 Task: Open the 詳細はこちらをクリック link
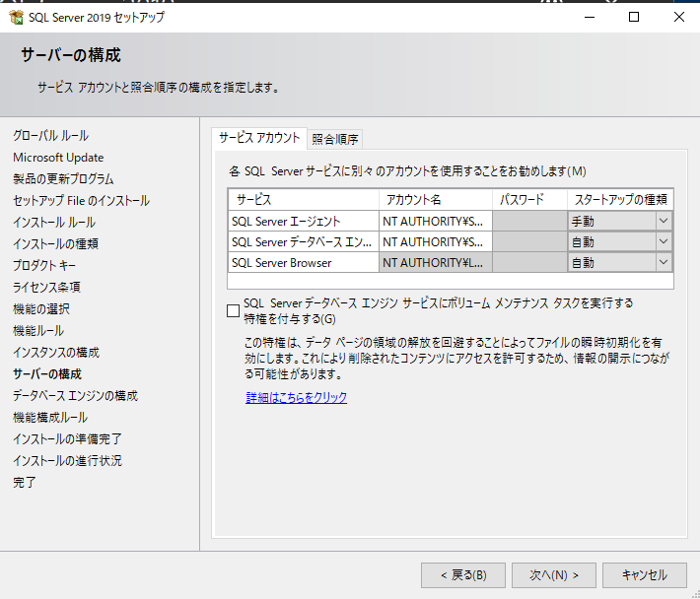point(296,397)
